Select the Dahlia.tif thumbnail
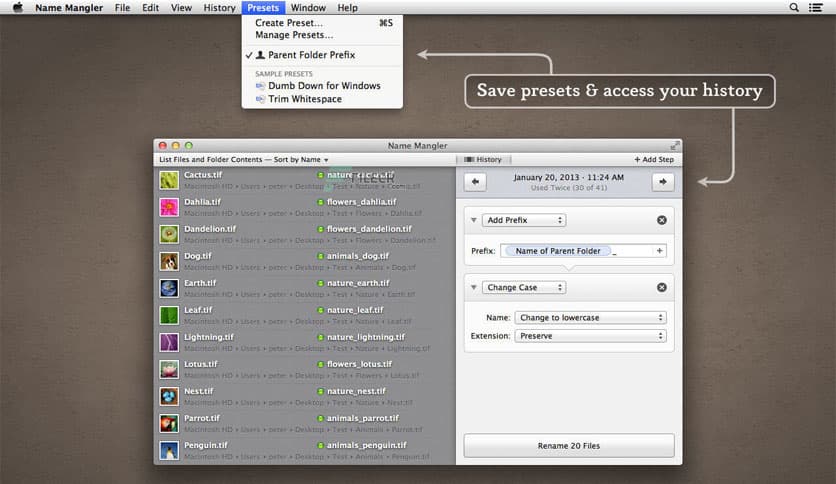The height and width of the screenshot is (484, 836). point(169,207)
